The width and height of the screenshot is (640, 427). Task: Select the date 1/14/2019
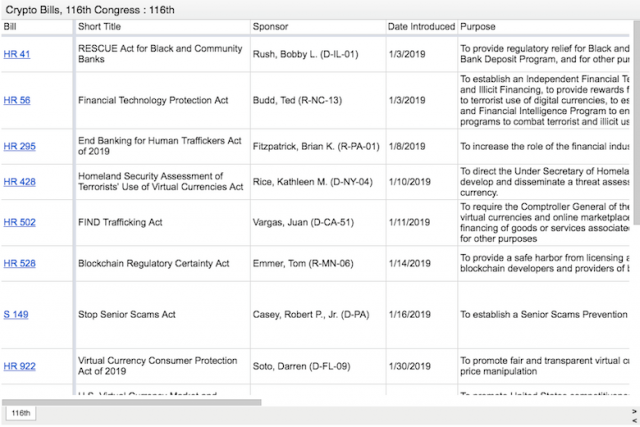[x=422, y=263]
